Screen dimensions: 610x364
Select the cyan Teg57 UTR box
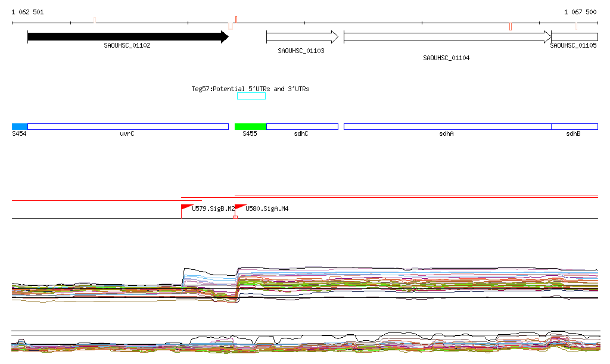click(x=251, y=96)
